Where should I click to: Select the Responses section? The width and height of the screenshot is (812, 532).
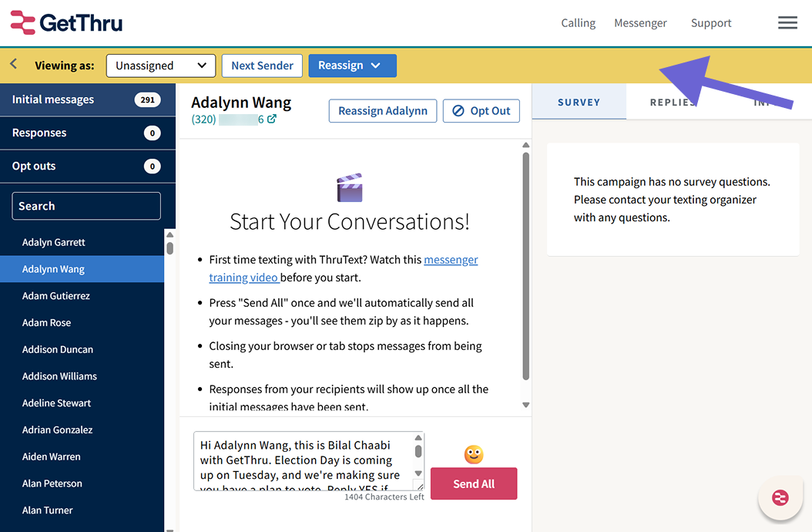coord(88,133)
